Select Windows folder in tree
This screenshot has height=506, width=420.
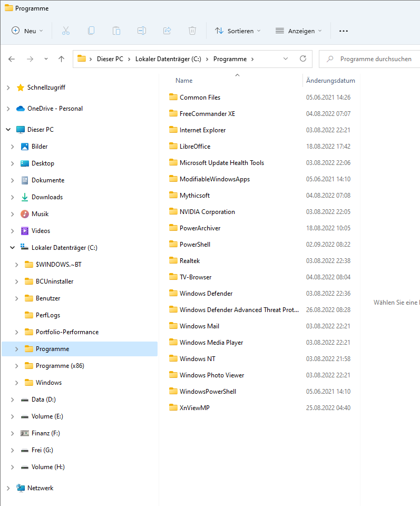pos(48,383)
